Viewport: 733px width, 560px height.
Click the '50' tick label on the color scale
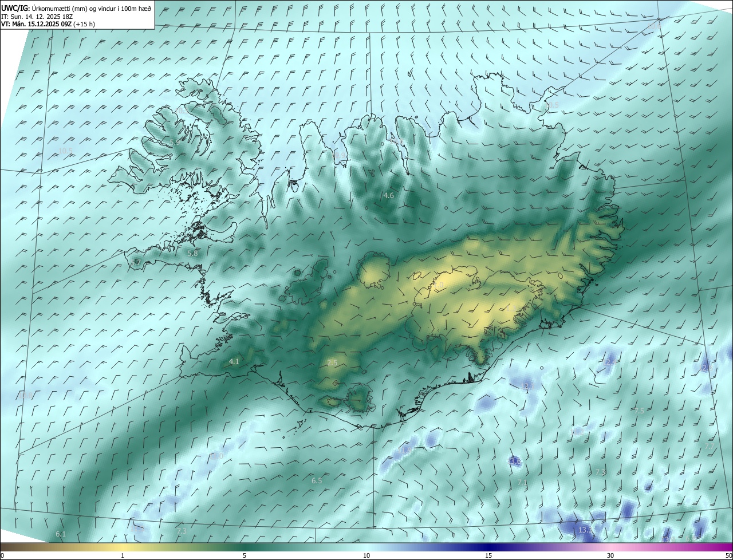728,555
